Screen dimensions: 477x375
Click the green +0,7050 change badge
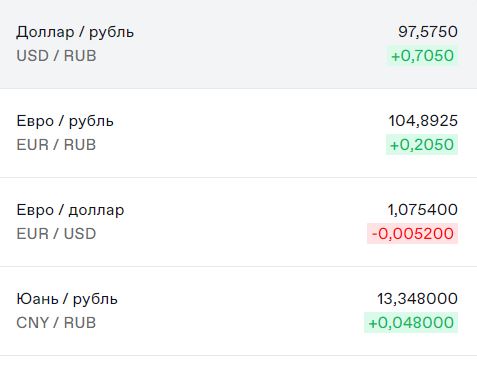[x=422, y=56]
